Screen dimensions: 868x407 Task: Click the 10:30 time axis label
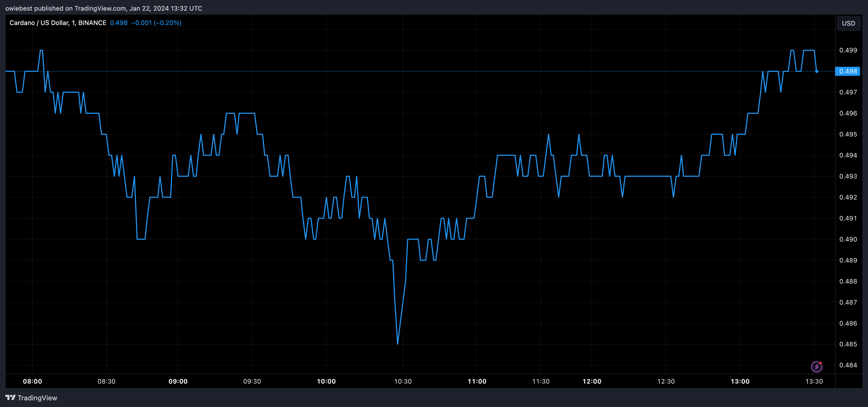403,381
